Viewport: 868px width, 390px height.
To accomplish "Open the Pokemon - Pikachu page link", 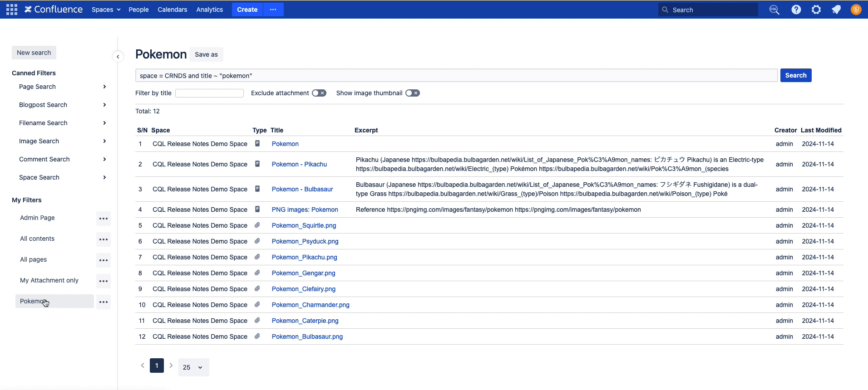I will click(299, 164).
